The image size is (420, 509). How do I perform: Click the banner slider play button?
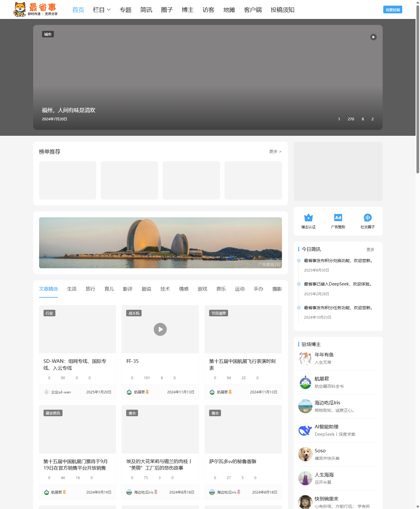tap(373, 37)
